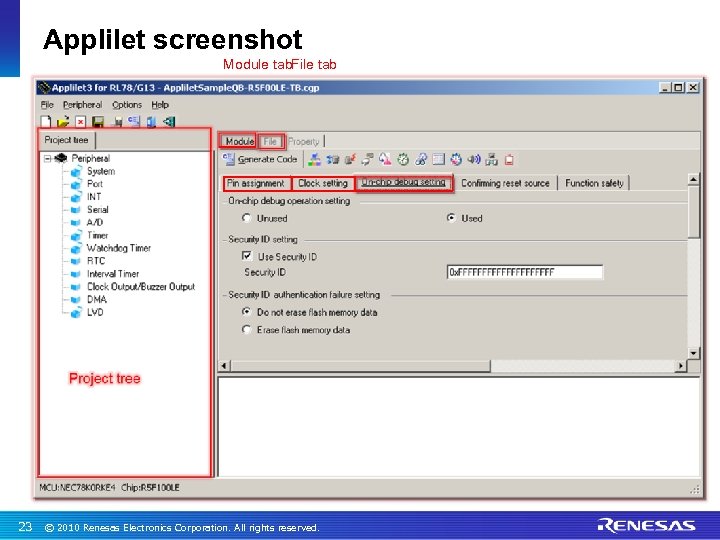Open the Function safety tab
The image size is (720, 540).
click(594, 183)
